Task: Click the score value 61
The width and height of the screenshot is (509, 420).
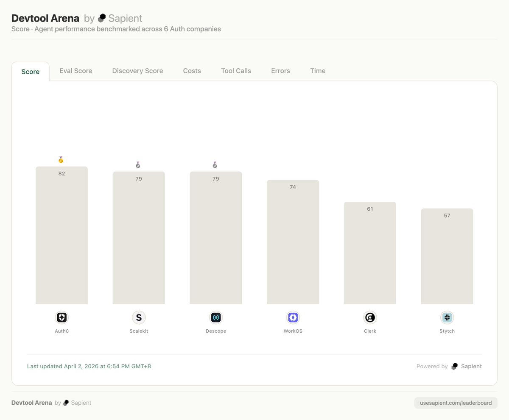Action: pos(370,209)
